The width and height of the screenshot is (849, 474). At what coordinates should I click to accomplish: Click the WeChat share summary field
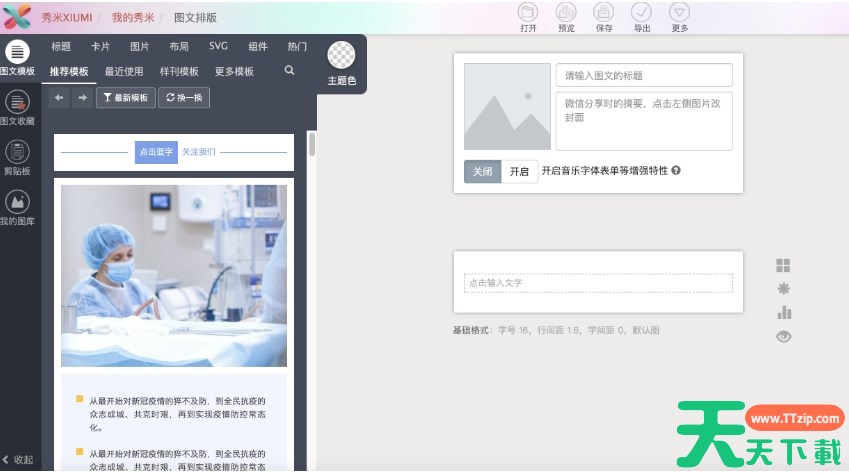coord(644,121)
